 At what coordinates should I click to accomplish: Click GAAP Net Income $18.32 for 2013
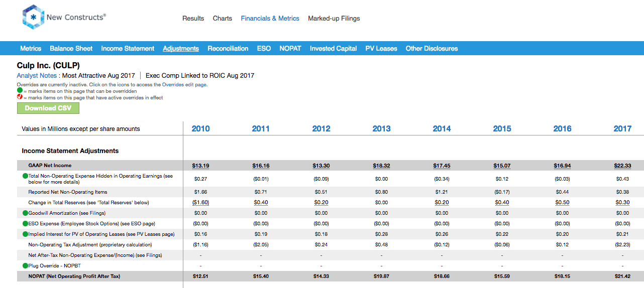[381, 166]
